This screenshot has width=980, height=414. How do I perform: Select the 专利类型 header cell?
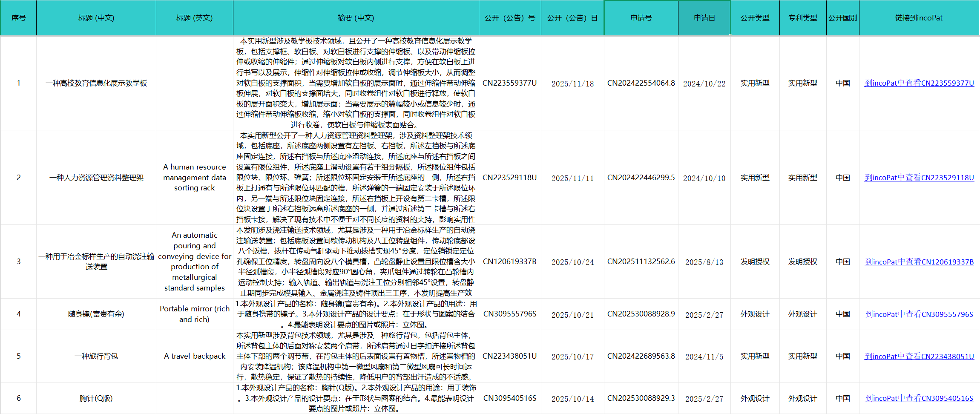click(802, 18)
